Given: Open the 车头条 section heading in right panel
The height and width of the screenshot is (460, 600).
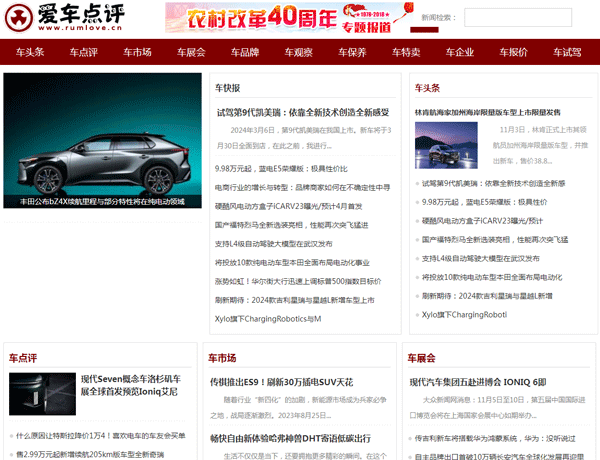Looking at the screenshot, I should coord(427,88).
